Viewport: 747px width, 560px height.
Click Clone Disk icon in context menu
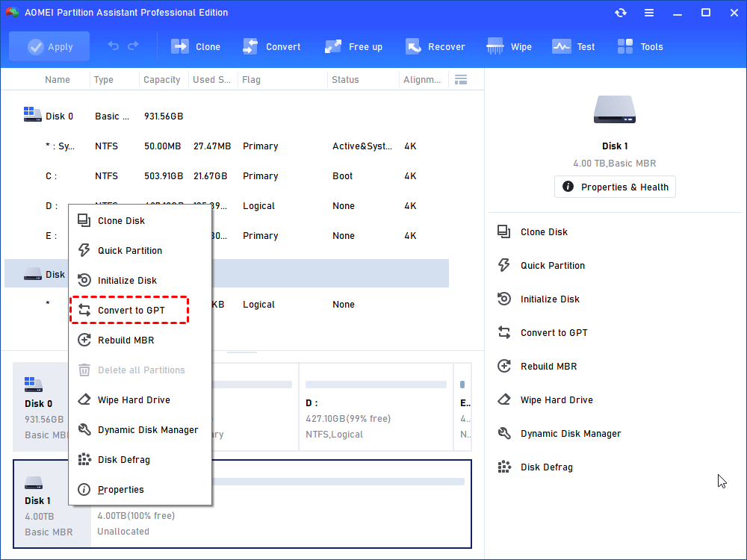[x=84, y=220]
